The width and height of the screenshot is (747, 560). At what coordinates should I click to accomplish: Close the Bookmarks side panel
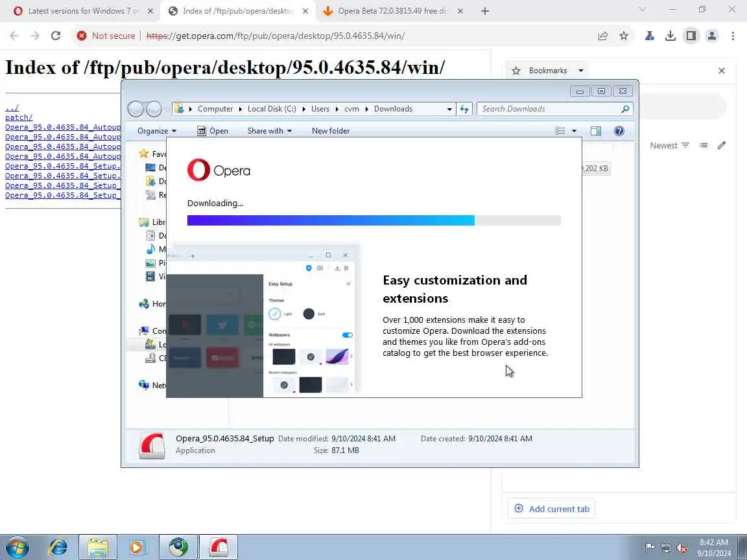pos(721,71)
